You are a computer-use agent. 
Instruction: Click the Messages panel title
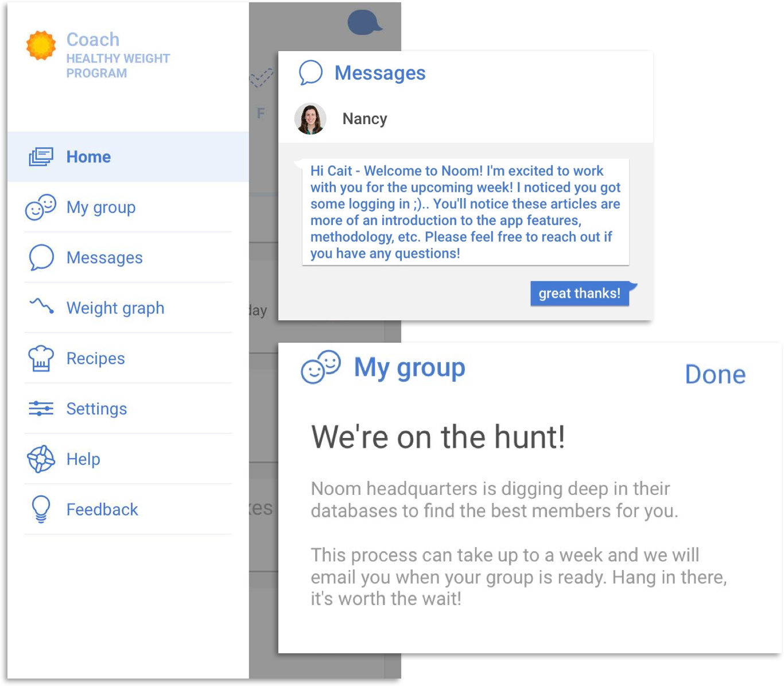coord(380,73)
